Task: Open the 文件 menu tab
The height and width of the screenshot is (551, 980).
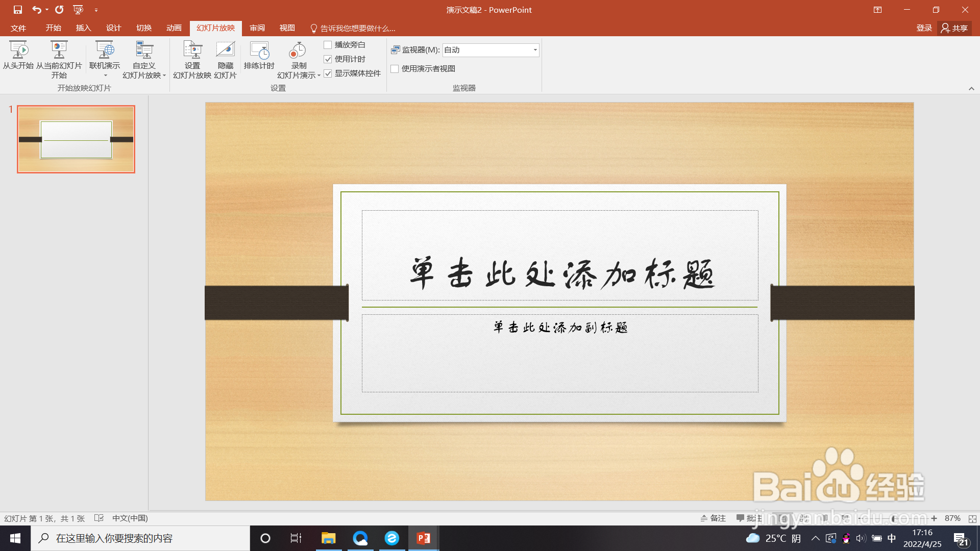Action: 18,28
